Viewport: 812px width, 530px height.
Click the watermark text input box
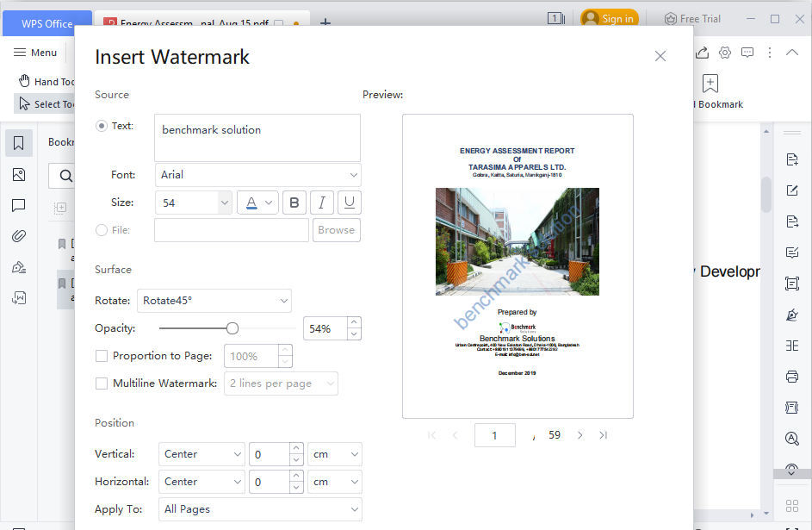(x=257, y=138)
